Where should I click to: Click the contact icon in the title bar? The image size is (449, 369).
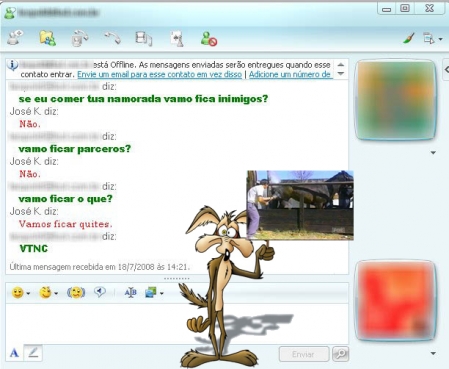[x=9, y=13]
